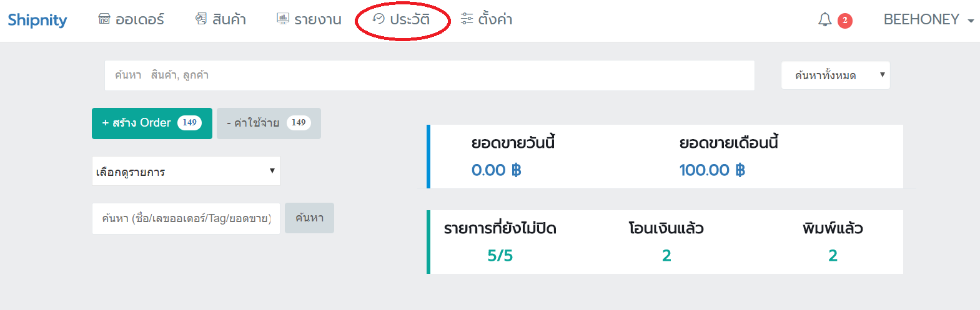
Task: Click the ค้นหา search button
Action: click(309, 218)
